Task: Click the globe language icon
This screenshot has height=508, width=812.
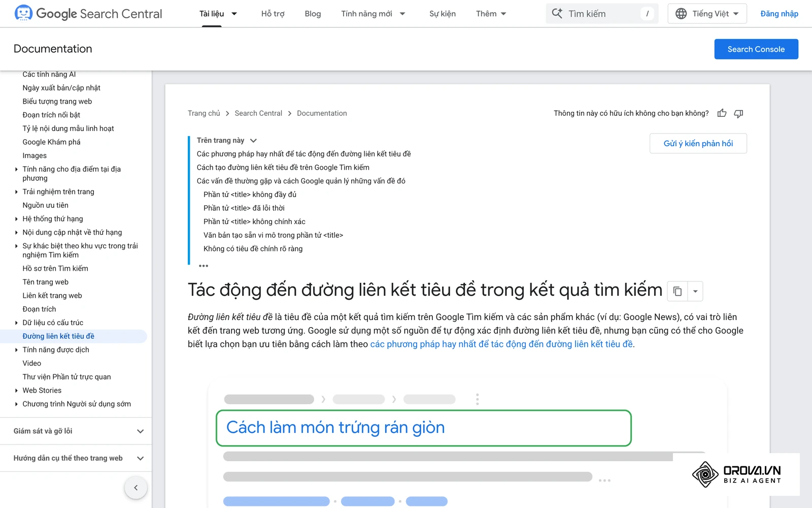Action: click(x=681, y=14)
